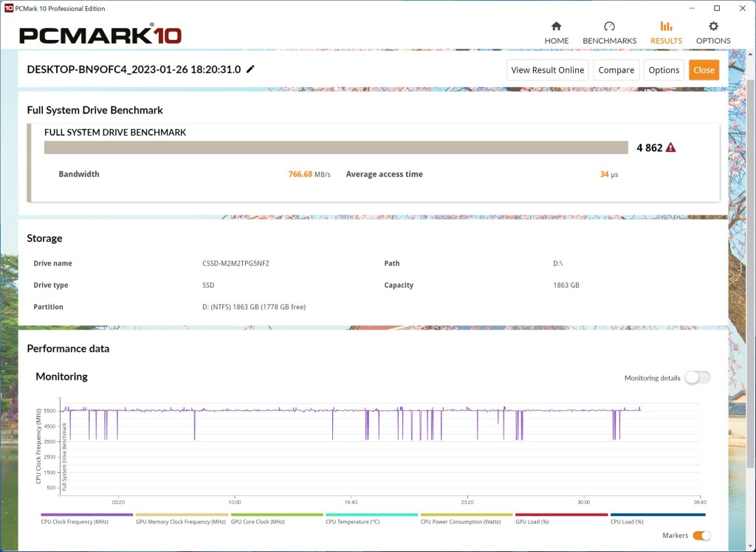This screenshot has height=552, width=756.
Task: Click the Path value D:\
Action: (557, 263)
